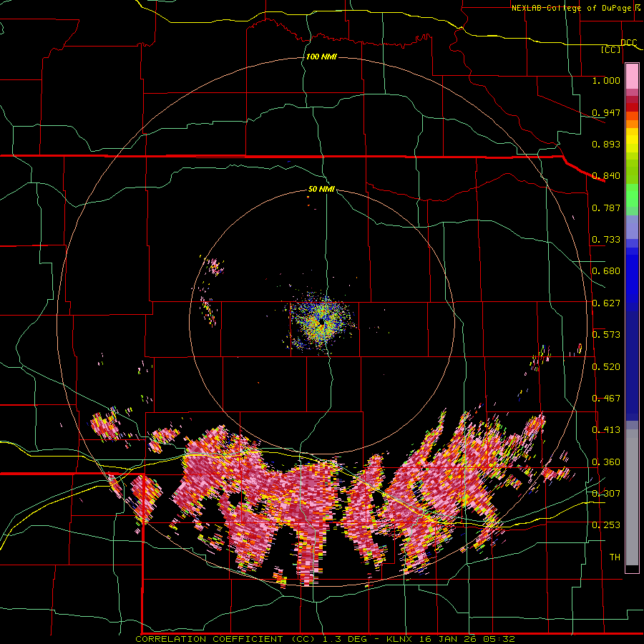Pick the light pink swatch at the top of the color bar

(x=632, y=76)
